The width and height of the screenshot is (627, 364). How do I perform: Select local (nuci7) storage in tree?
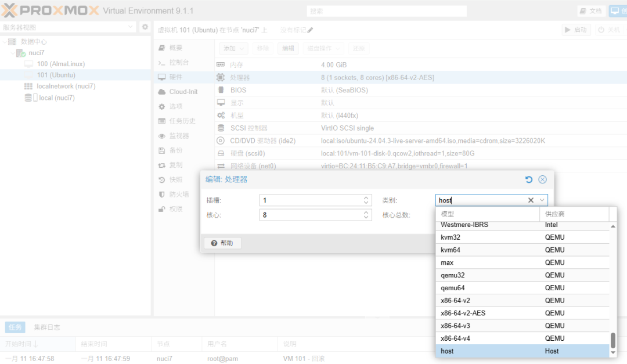[57, 98]
